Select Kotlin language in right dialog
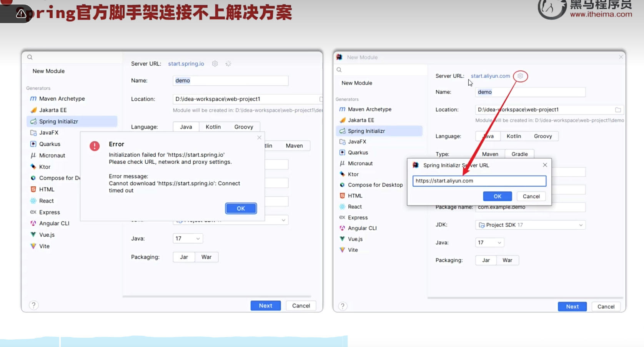 coord(514,136)
